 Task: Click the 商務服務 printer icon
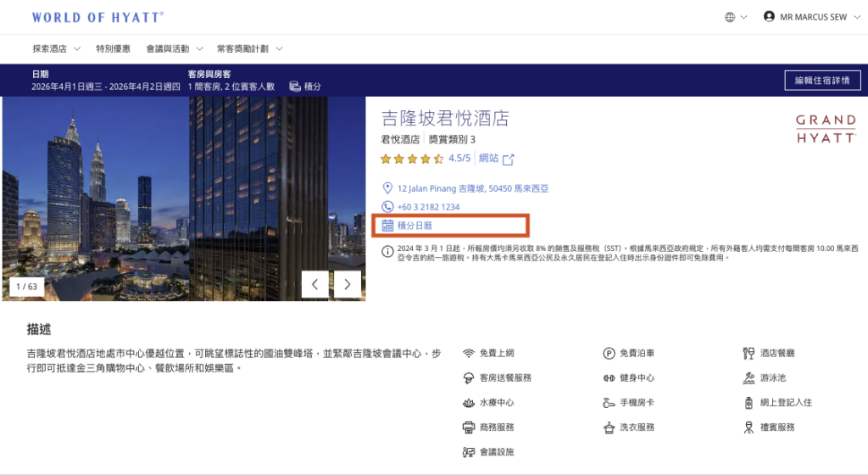tap(469, 427)
